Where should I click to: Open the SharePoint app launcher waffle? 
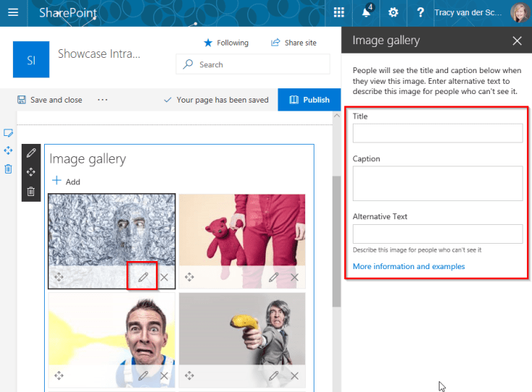coord(339,12)
